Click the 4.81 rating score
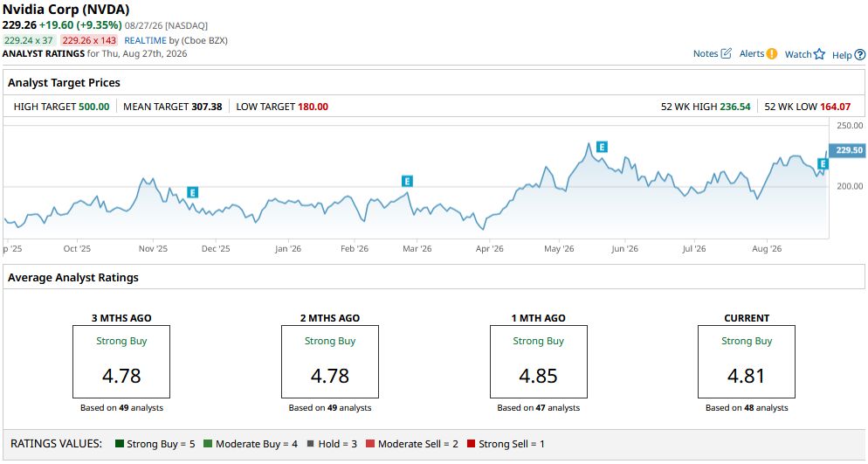 [x=747, y=376]
